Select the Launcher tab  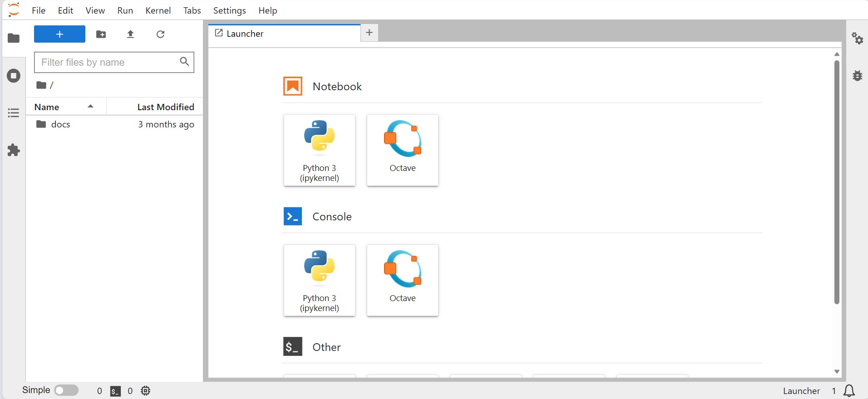tap(245, 34)
